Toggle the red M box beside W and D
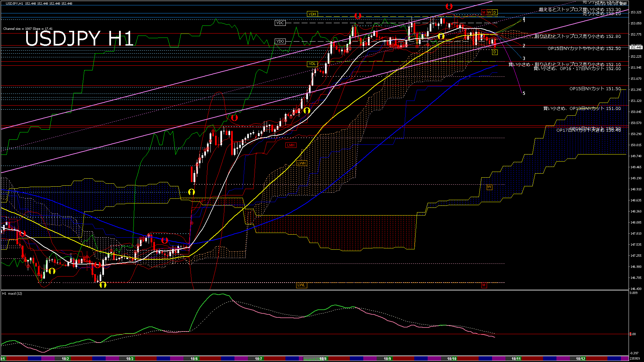This screenshot has height=362, width=644. 484,12
